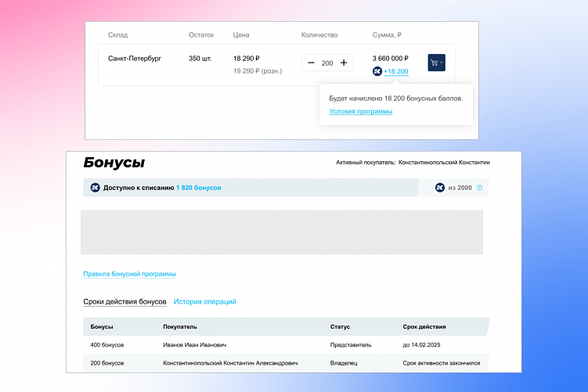
Task: Increase quantity with plus button
Action: click(x=344, y=63)
